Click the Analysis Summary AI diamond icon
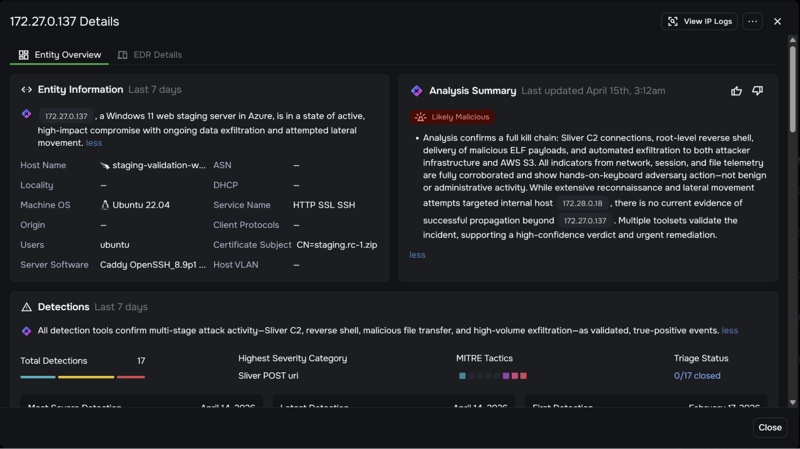 [x=417, y=91]
